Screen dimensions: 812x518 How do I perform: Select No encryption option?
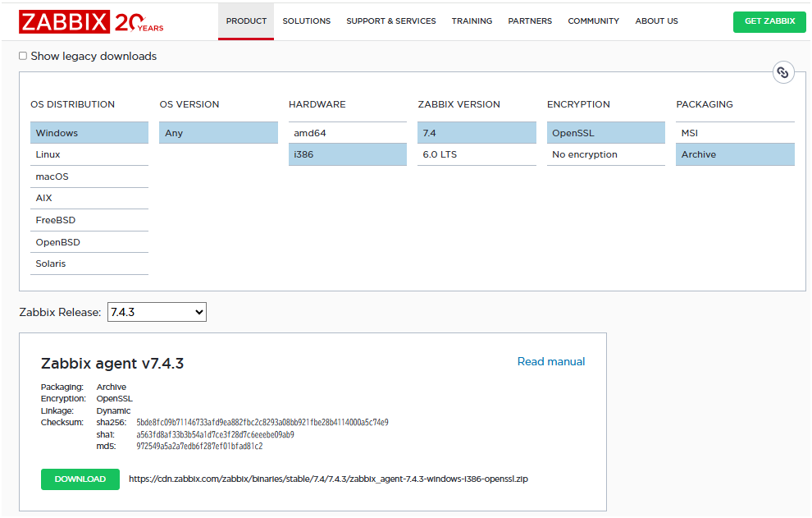coord(585,154)
